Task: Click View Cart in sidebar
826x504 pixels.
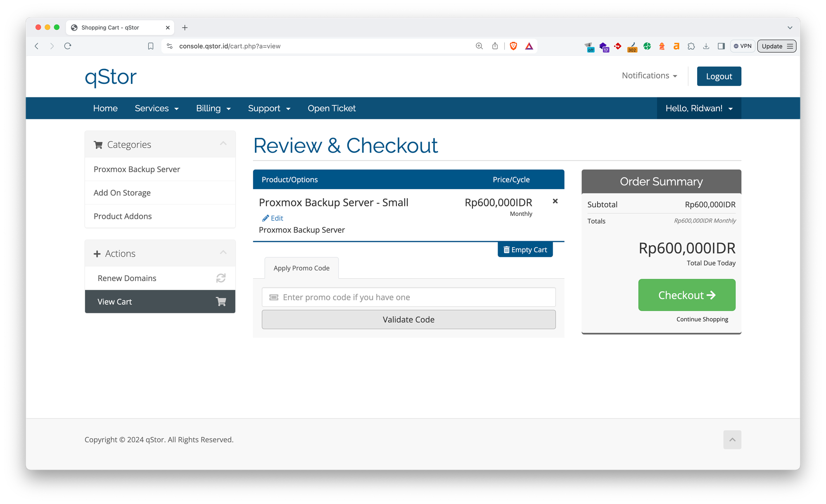Action: tap(160, 302)
